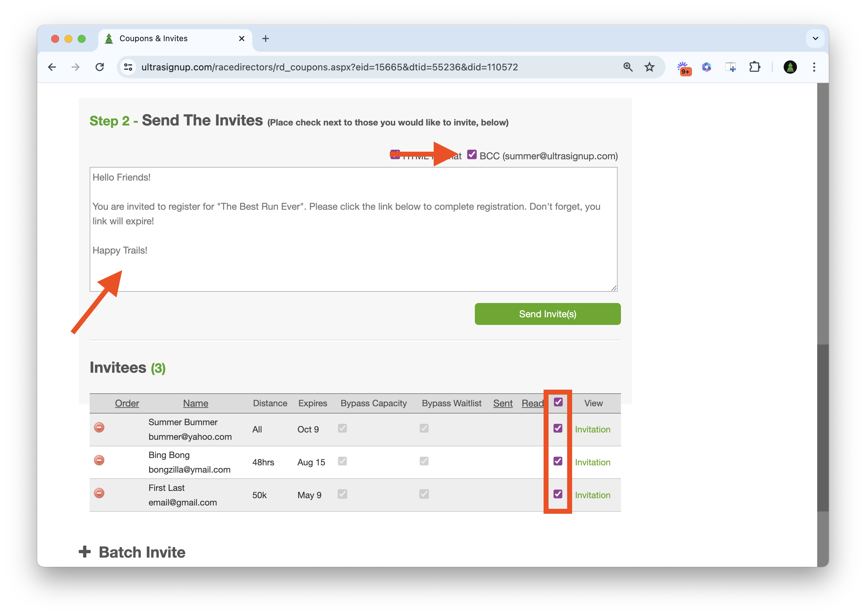Click site information icon beside URL
Image resolution: width=866 pixels, height=616 pixels.
coord(128,67)
